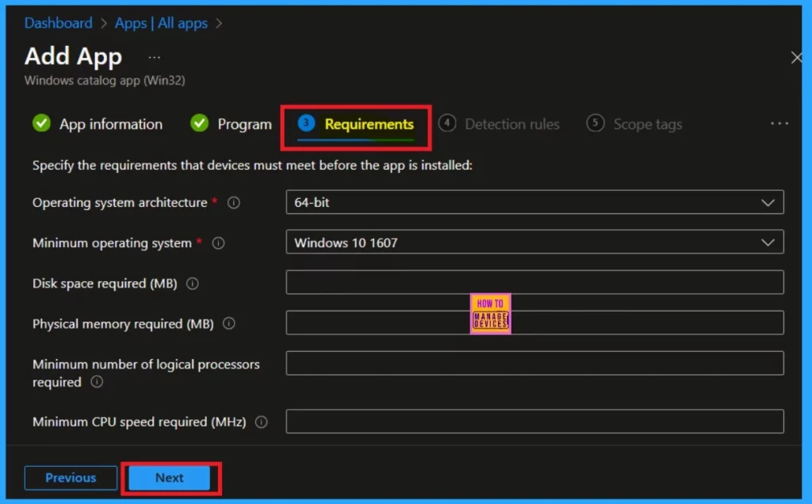812x504 pixels.
Task: Go to the Program step
Action: [x=231, y=124]
